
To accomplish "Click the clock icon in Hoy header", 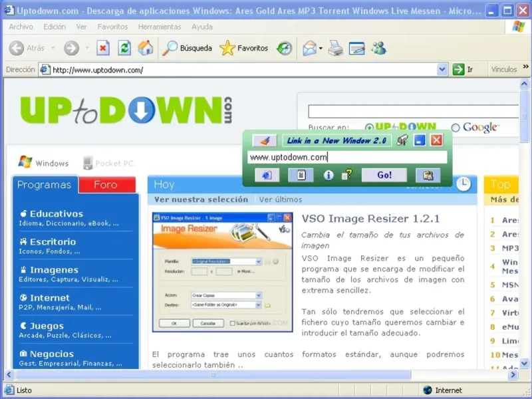I will pos(463,184).
